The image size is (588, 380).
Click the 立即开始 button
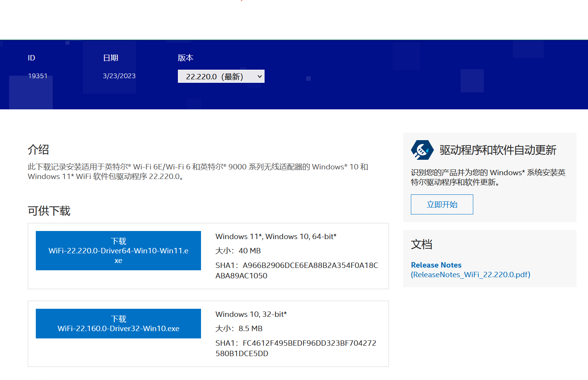(442, 204)
